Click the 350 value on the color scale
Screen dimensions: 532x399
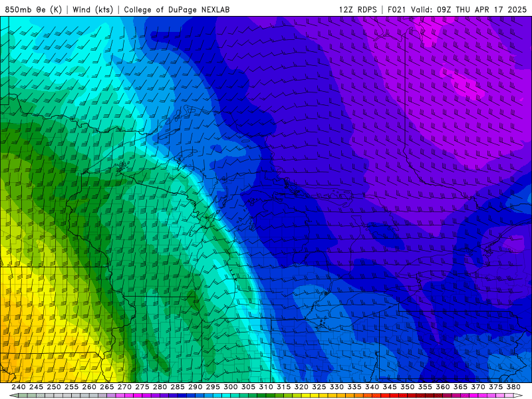(x=408, y=387)
